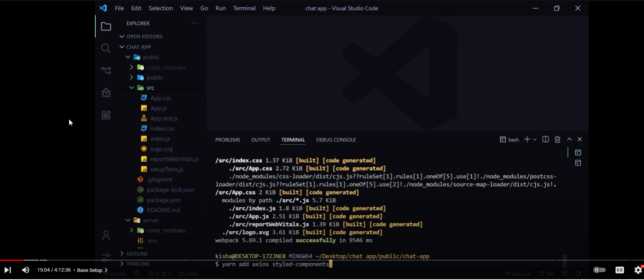Open package.json file
Screen dimensions: 644x280
click(x=164, y=200)
